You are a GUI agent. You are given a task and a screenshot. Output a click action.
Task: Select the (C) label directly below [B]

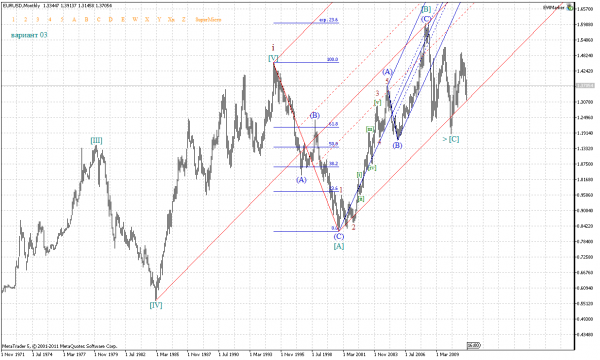[426, 19]
